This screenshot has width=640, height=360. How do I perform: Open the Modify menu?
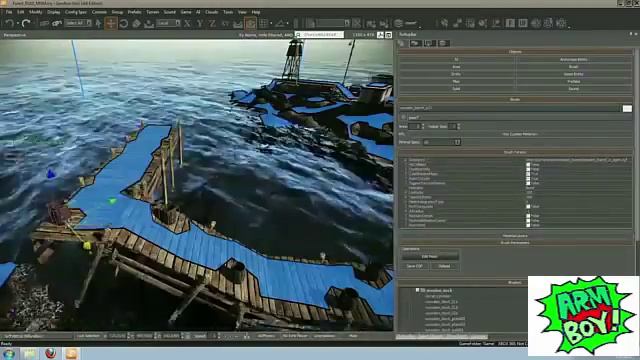pyautogui.click(x=36, y=12)
